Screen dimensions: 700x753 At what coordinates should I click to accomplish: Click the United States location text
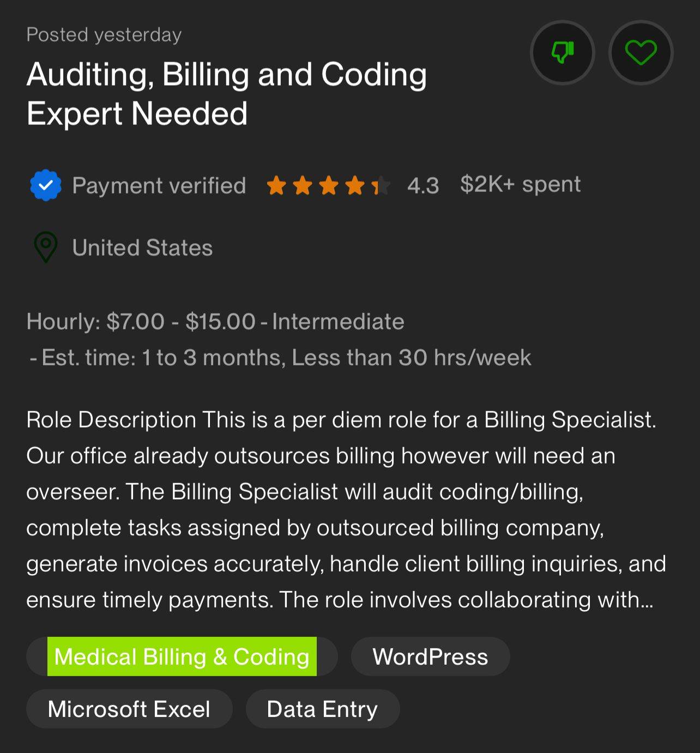(x=142, y=248)
